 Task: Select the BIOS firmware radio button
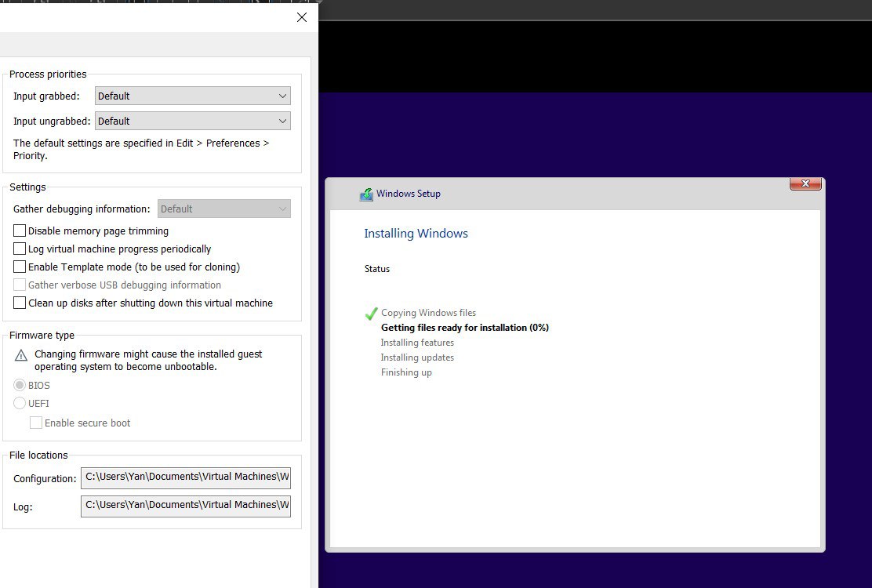point(20,385)
